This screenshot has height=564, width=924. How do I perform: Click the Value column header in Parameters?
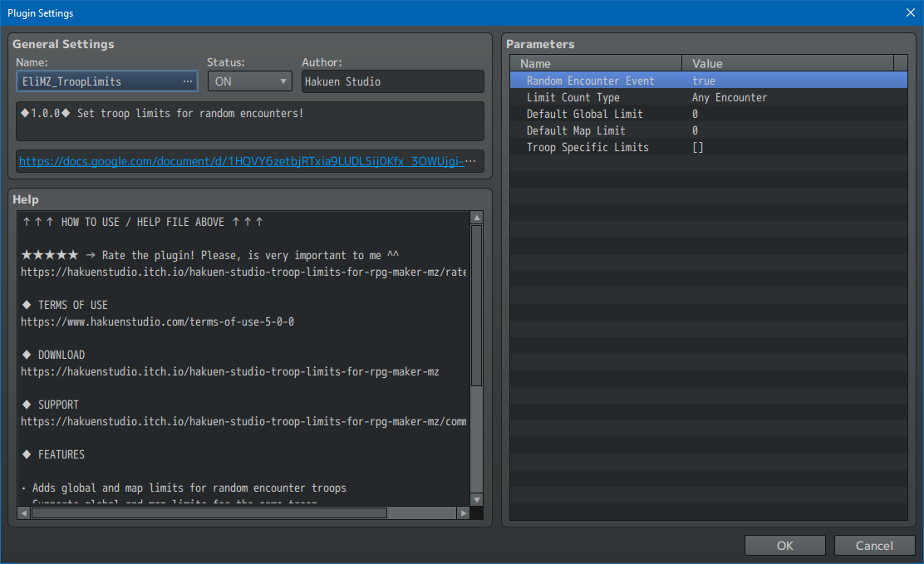coord(788,63)
